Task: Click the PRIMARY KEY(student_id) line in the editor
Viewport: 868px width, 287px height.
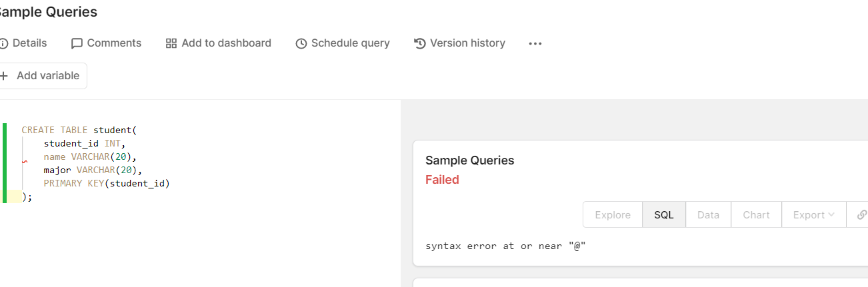Action: coord(107,183)
